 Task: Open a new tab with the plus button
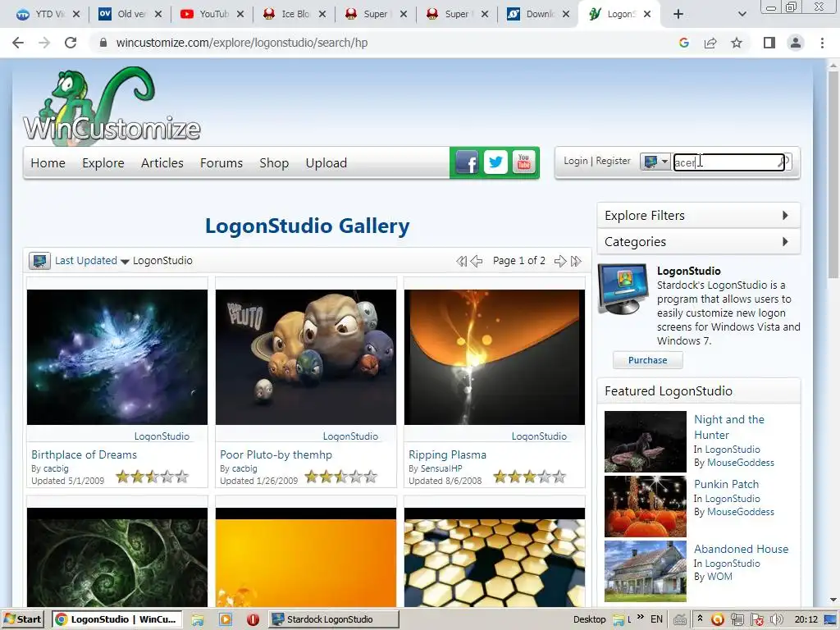click(x=678, y=14)
